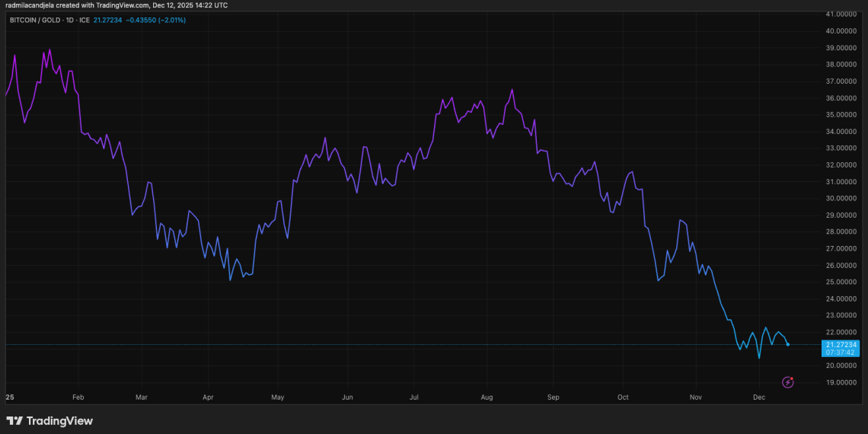This screenshot has height=434, width=868.
Task: Click the Feb label on time axis
Action: tap(77, 397)
